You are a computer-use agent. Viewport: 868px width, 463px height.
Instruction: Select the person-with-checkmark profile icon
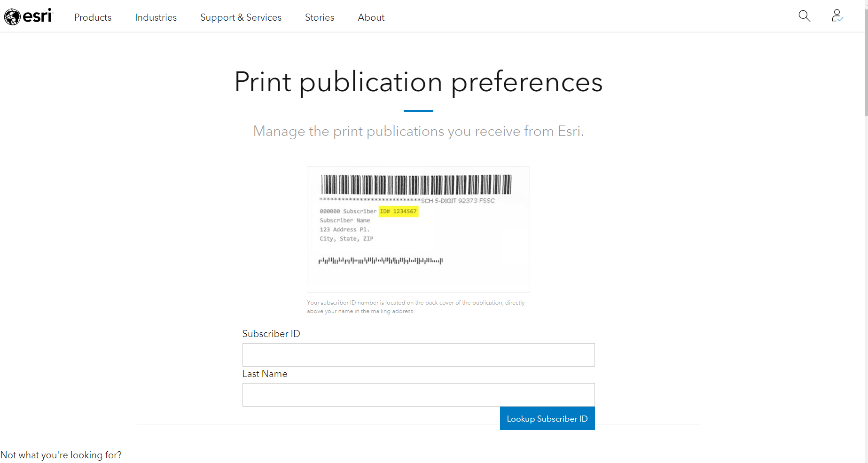coord(837,16)
